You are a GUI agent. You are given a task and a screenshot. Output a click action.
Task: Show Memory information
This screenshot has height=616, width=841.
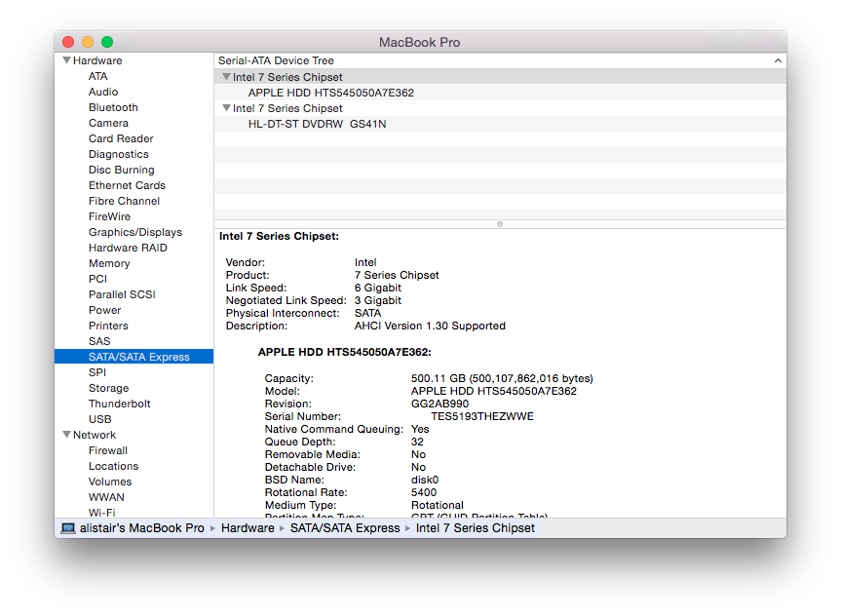pyautogui.click(x=109, y=263)
